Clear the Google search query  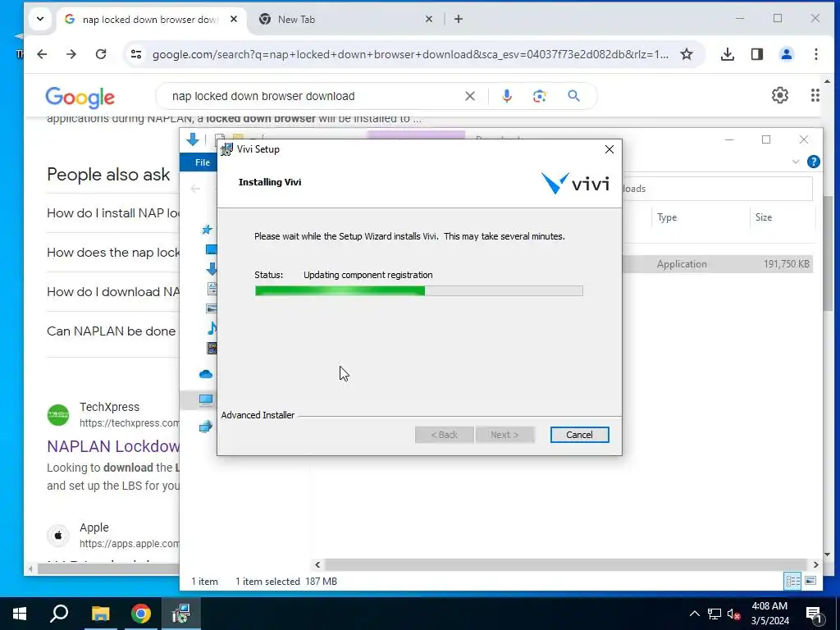click(x=470, y=97)
